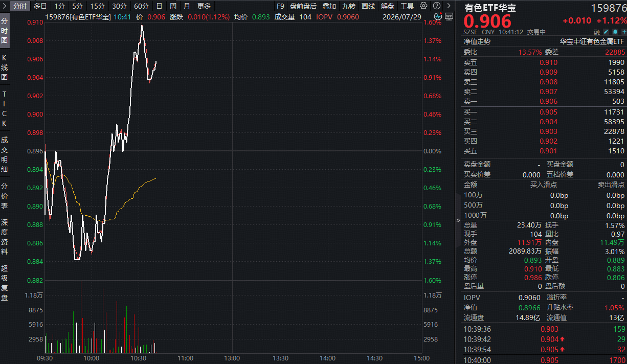627x364 pixels.
Task: Select the 60分 interval tab
Action: [x=141, y=6]
